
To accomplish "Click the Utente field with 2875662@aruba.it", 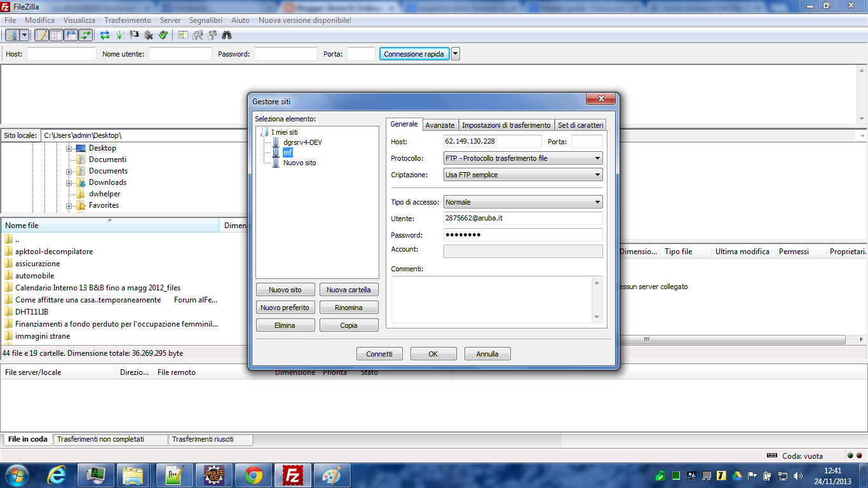I will click(x=523, y=219).
